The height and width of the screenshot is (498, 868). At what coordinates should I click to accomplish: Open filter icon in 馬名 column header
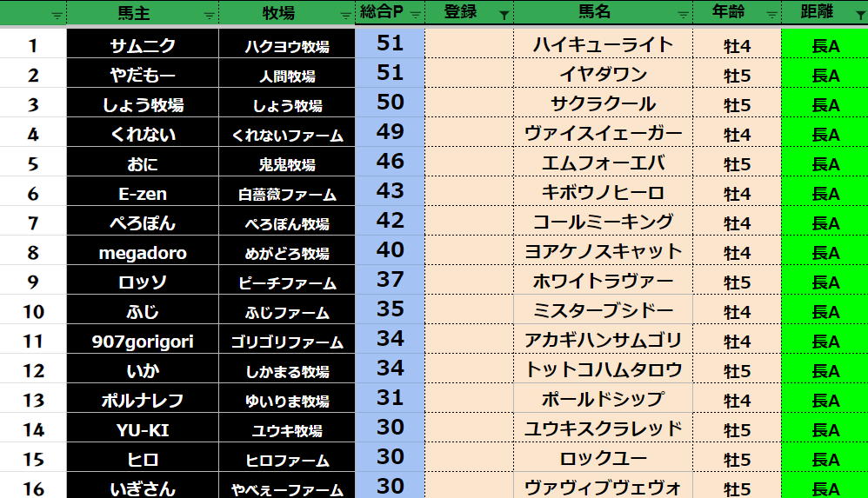click(x=684, y=15)
